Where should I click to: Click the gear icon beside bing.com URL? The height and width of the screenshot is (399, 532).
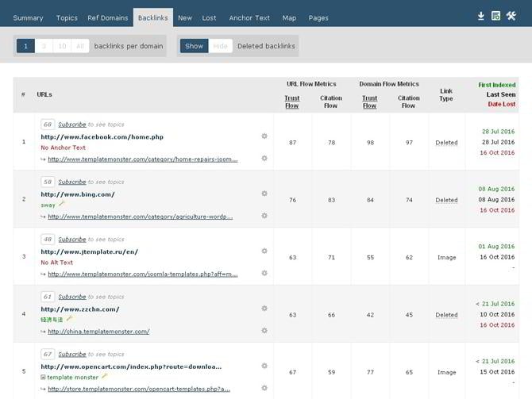pos(264,194)
